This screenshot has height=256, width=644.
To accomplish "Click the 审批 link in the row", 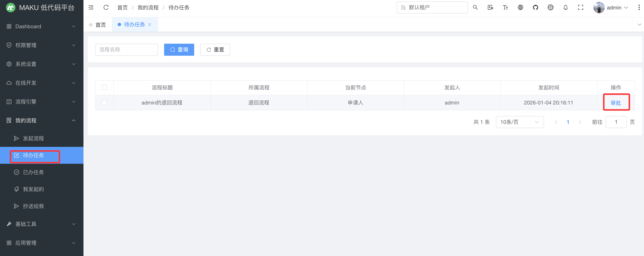I will 615,103.
